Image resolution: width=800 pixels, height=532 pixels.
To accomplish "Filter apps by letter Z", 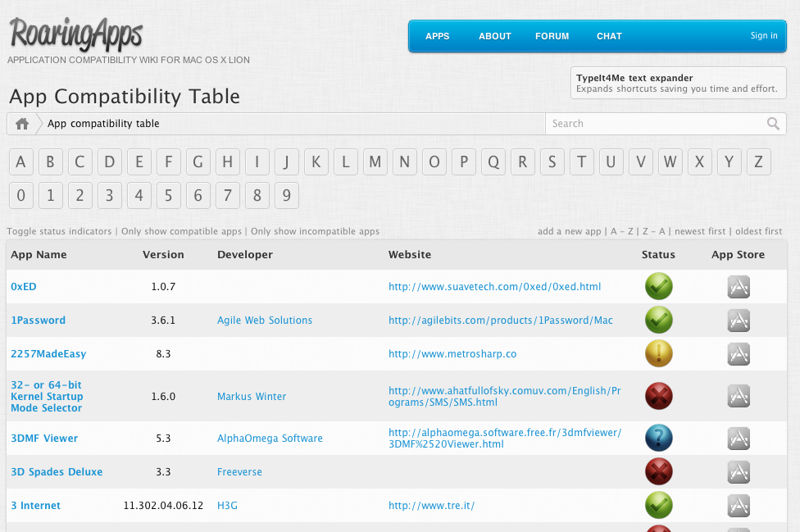I will [x=759, y=162].
